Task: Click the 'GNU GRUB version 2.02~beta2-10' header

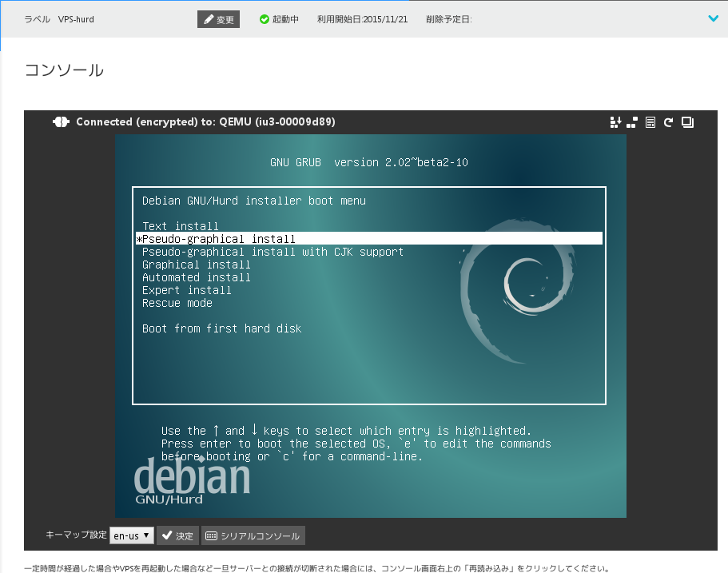Action: 369,162
